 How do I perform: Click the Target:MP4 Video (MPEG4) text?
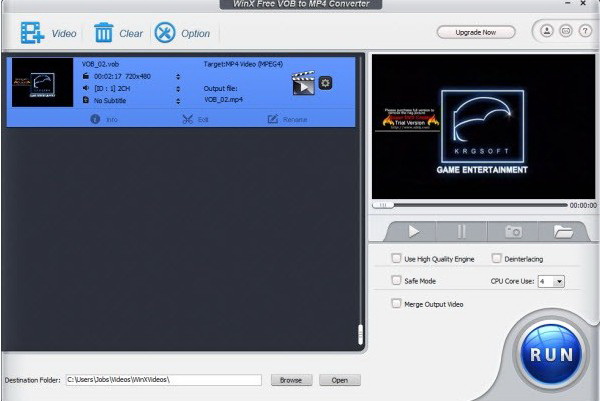pyautogui.click(x=243, y=64)
